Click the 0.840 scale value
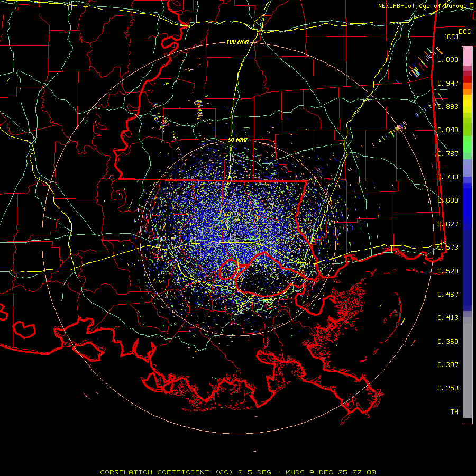Image resolution: width=476 pixels, height=476 pixels. (448, 130)
